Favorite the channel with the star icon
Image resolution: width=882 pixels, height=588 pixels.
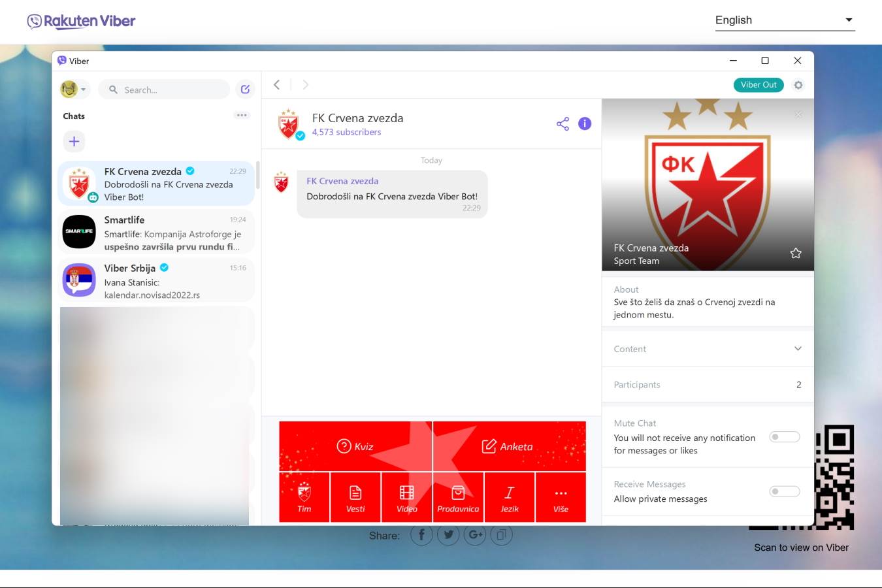pyautogui.click(x=796, y=252)
